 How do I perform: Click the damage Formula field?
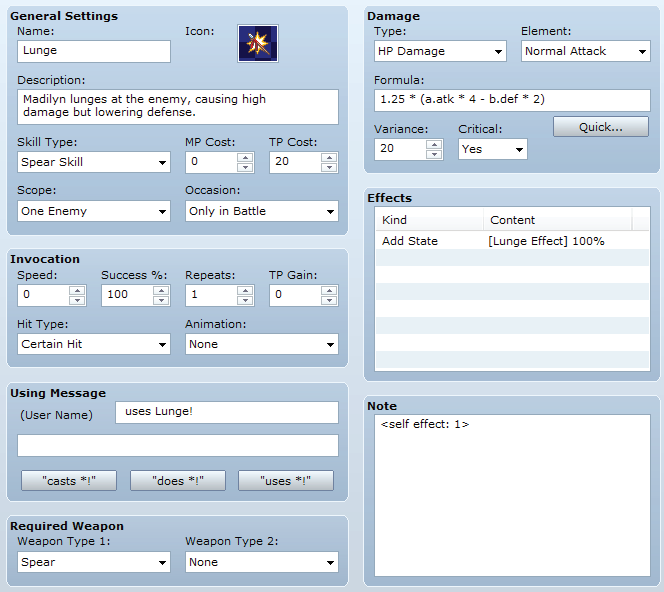(x=512, y=100)
